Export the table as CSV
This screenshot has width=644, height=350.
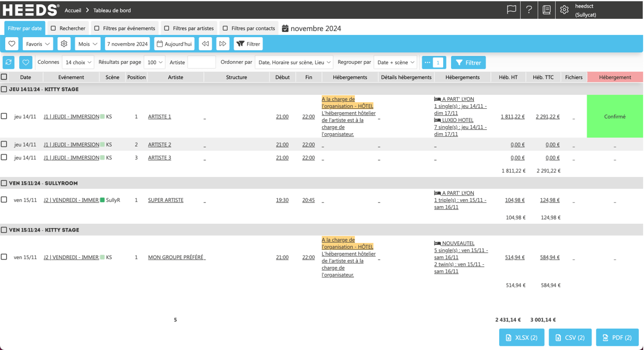point(570,337)
